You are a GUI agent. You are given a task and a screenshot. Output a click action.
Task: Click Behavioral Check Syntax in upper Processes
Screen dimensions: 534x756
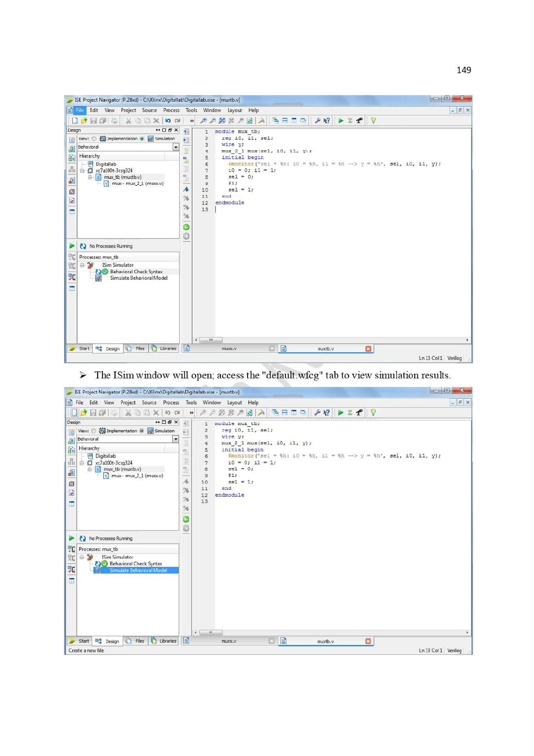tap(136, 272)
